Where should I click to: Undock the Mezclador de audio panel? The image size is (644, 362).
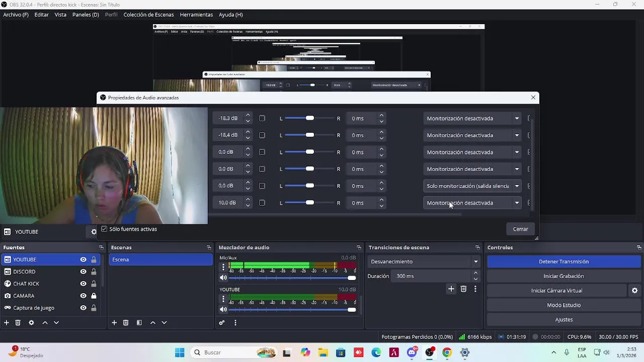point(359,247)
